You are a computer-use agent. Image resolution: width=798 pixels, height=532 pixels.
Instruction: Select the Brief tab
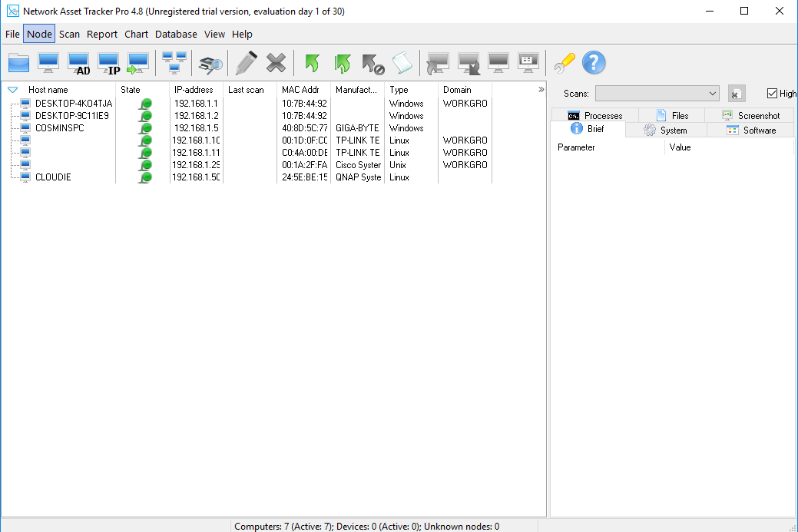(x=588, y=129)
